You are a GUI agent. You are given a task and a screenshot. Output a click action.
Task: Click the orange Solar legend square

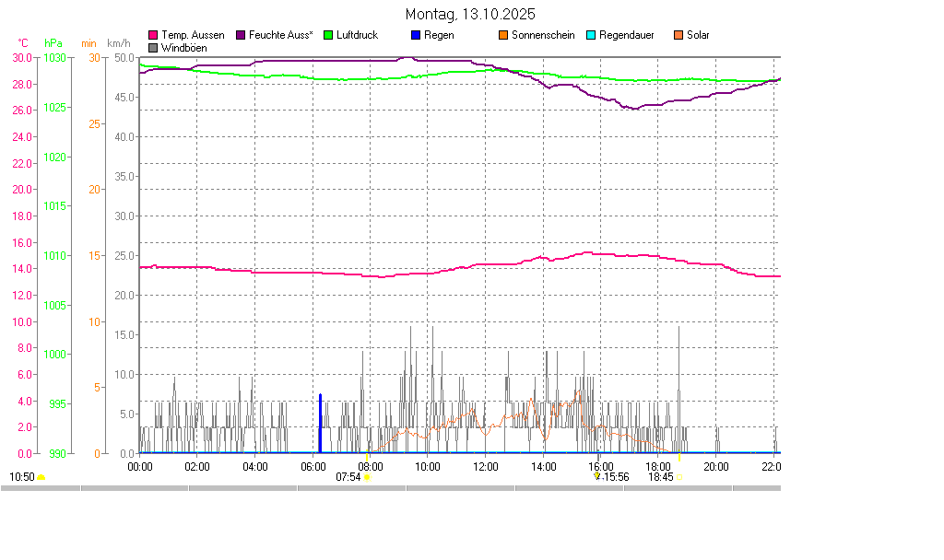pos(678,35)
